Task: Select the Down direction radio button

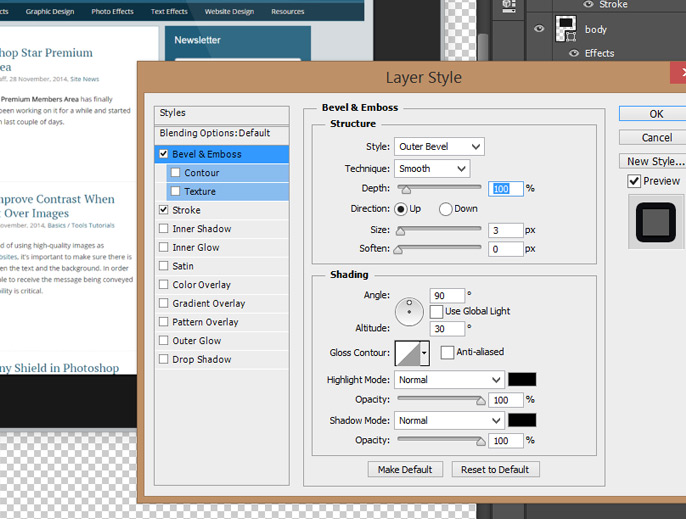Action: point(446,209)
